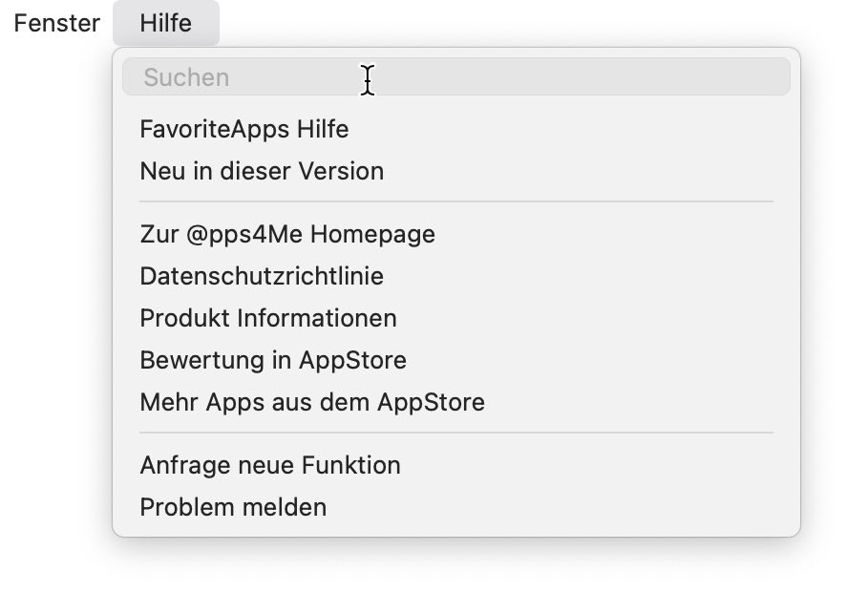Click into the Suchen search field
This screenshot has width=868, height=614.
coord(456,77)
